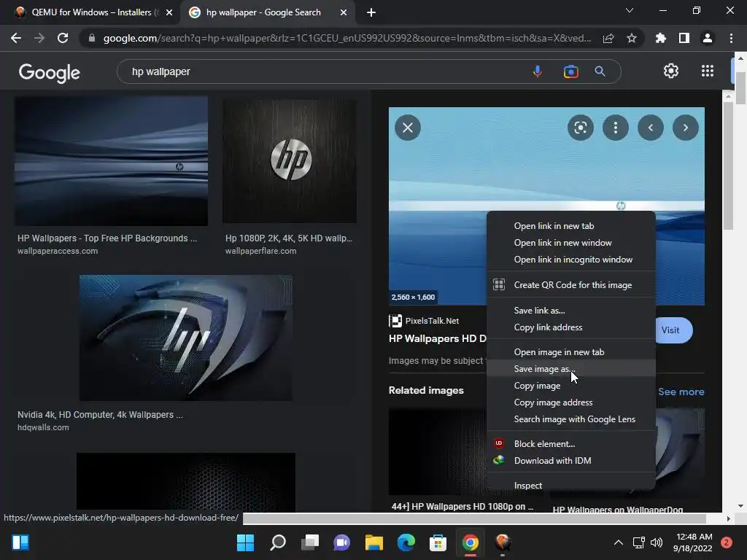
Task: Close the QEMU for Windows tab
Action: coord(169,12)
